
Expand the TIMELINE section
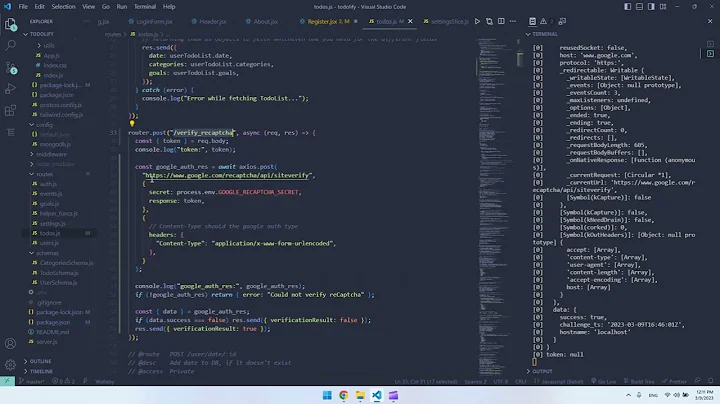41,371
